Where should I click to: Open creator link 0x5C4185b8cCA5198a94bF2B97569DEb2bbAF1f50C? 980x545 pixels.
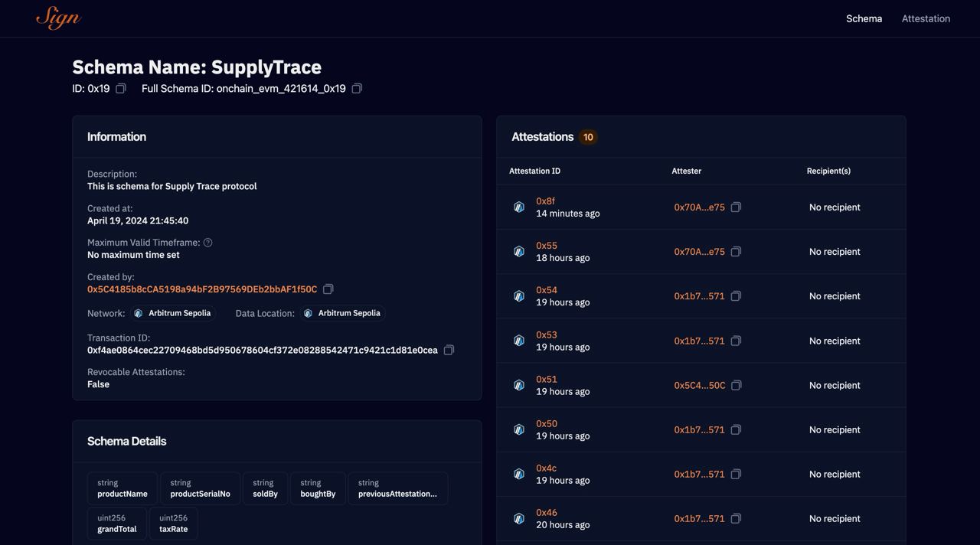click(201, 289)
